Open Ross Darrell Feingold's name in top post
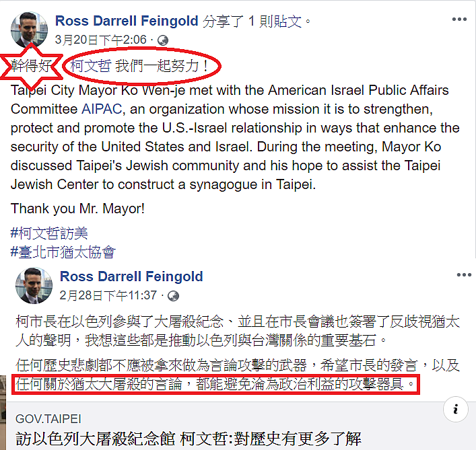The height and width of the screenshot is (450, 476). 127,21
